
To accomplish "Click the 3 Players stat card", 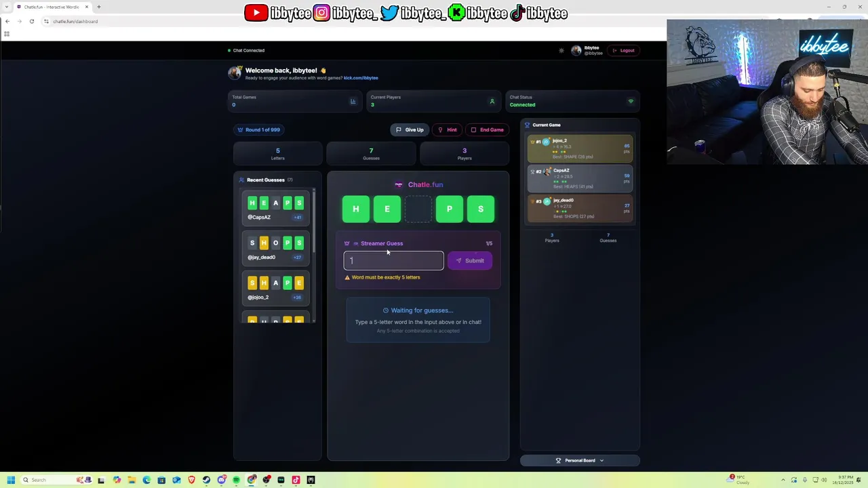I will pyautogui.click(x=465, y=154).
